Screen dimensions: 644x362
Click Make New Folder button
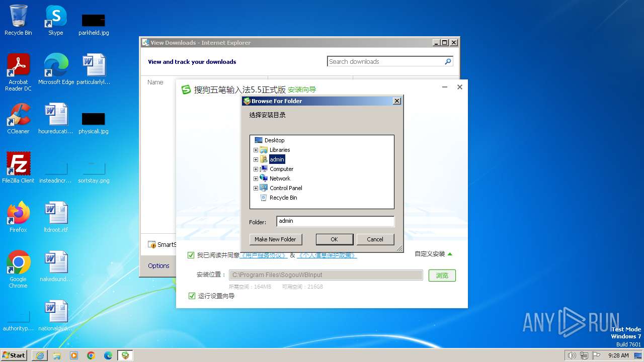(x=275, y=239)
